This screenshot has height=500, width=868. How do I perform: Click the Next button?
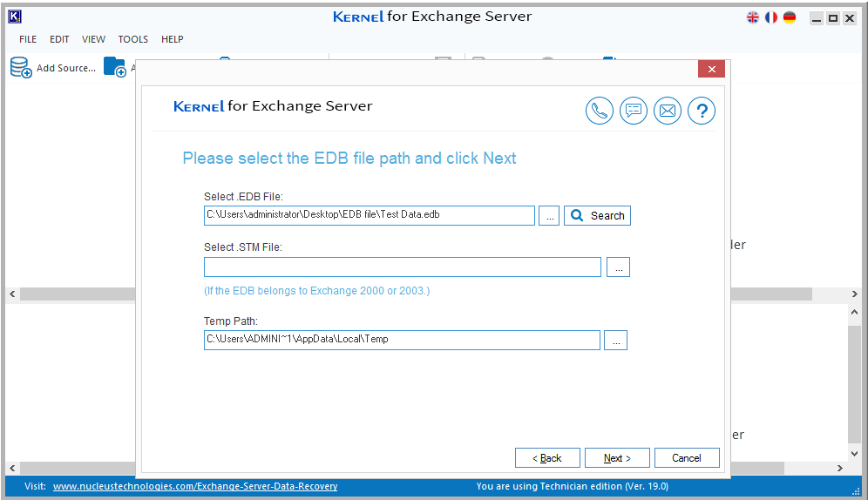[x=617, y=458]
